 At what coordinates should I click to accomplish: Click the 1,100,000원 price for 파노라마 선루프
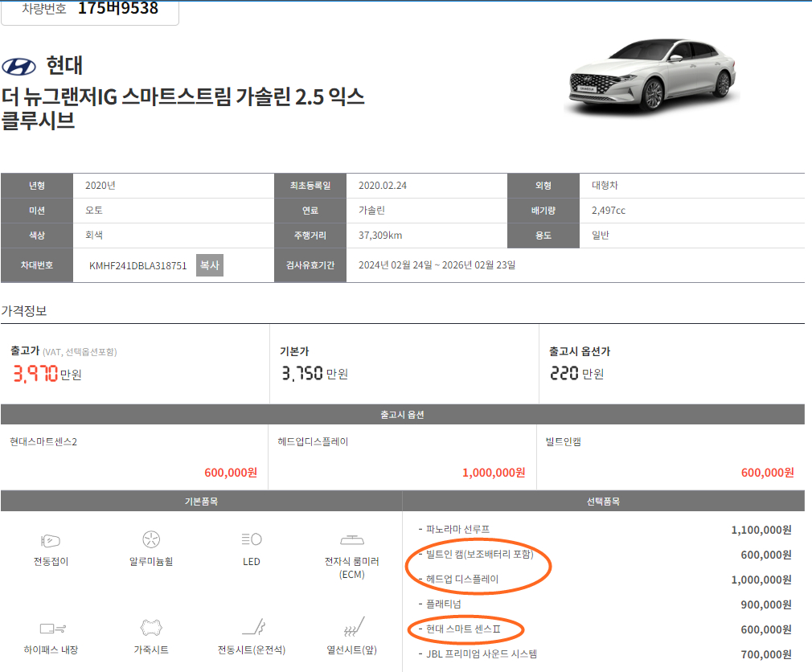(761, 530)
